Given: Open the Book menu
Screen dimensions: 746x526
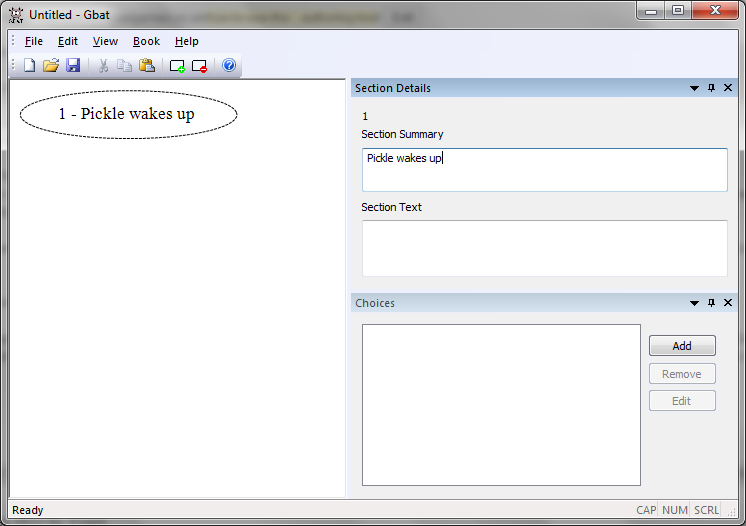Looking at the screenshot, I should pyautogui.click(x=146, y=41).
